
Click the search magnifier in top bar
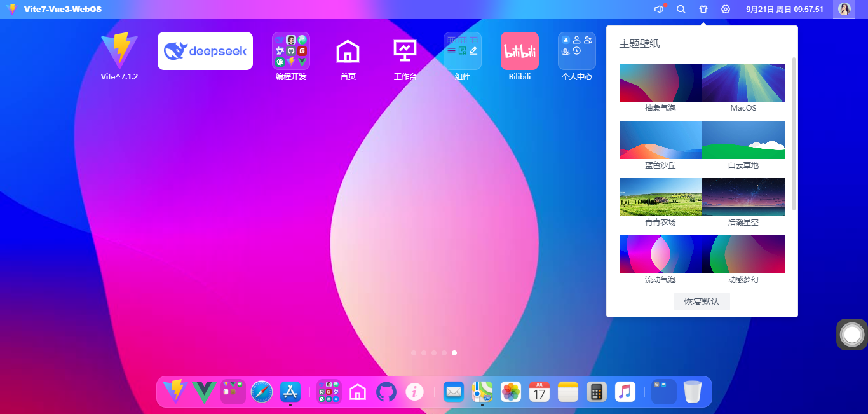[x=681, y=10]
